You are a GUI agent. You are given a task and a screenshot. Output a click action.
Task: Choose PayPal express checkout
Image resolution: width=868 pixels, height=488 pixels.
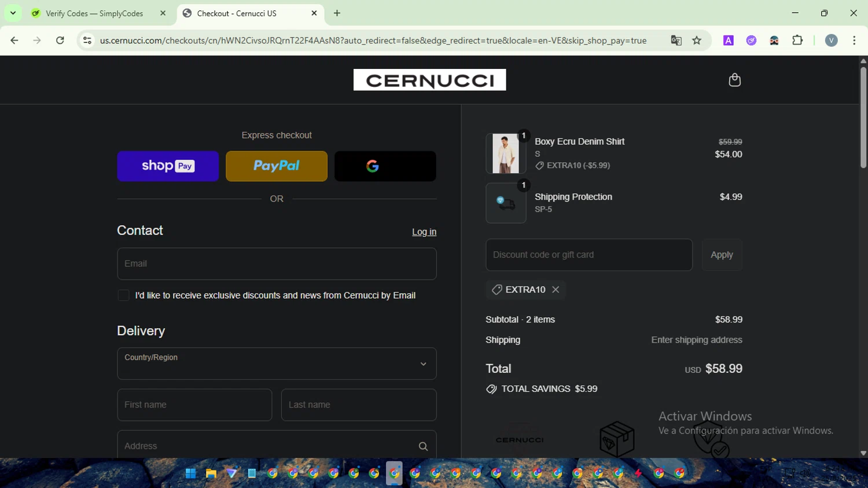(x=277, y=166)
